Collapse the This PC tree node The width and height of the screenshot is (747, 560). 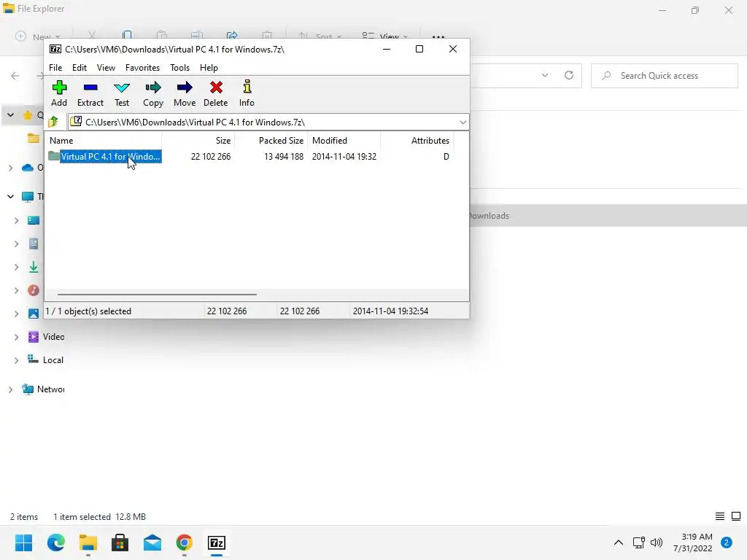(x=10, y=196)
